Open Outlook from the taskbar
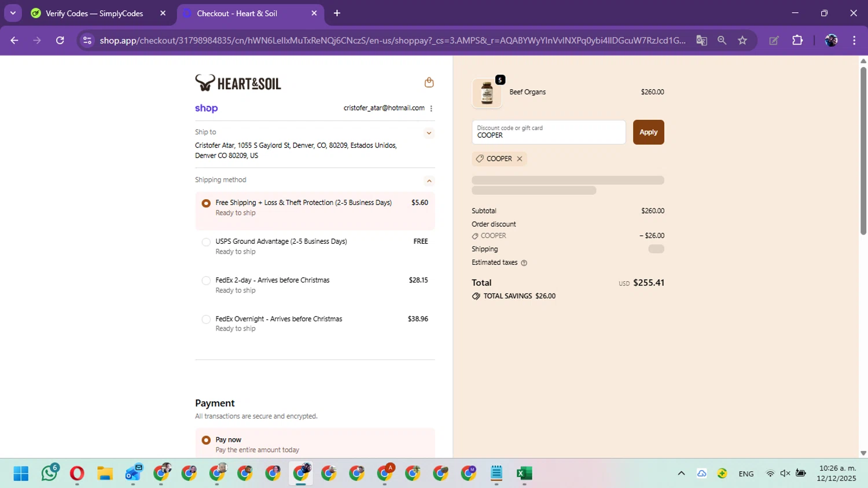Viewport: 868px width, 488px height. pyautogui.click(x=133, y=474)
